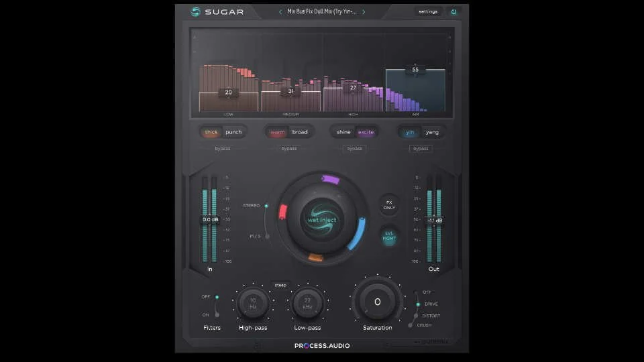644x362 pixels.
Task: Select the yin mode for air band
Action: (x=410, y=132)
